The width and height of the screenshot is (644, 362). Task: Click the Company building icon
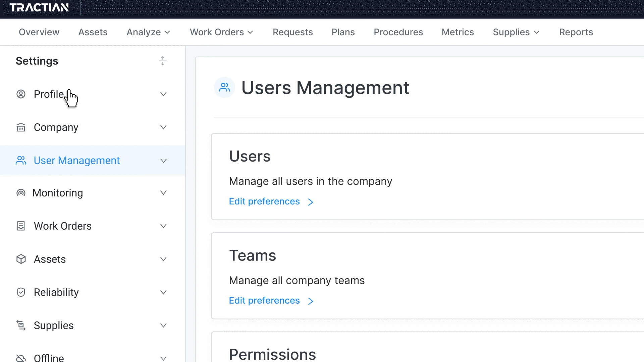tap(21, 127)
